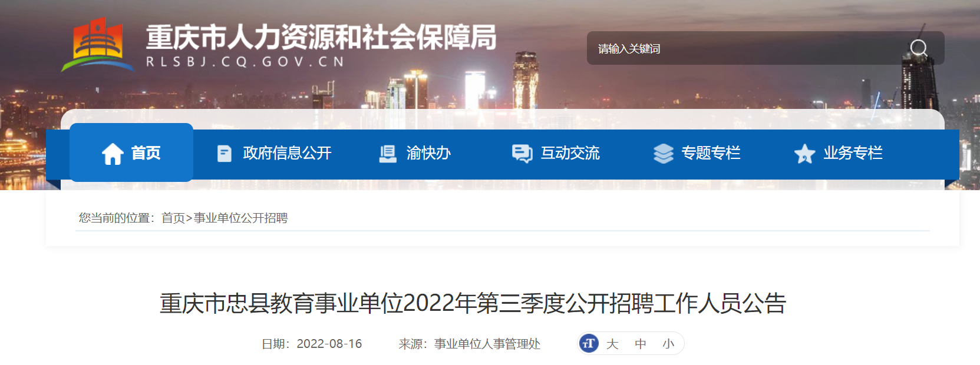Click the magnifier search icon
The width and height of the screenshot is (980, 365).
click(x=919, y=48)
